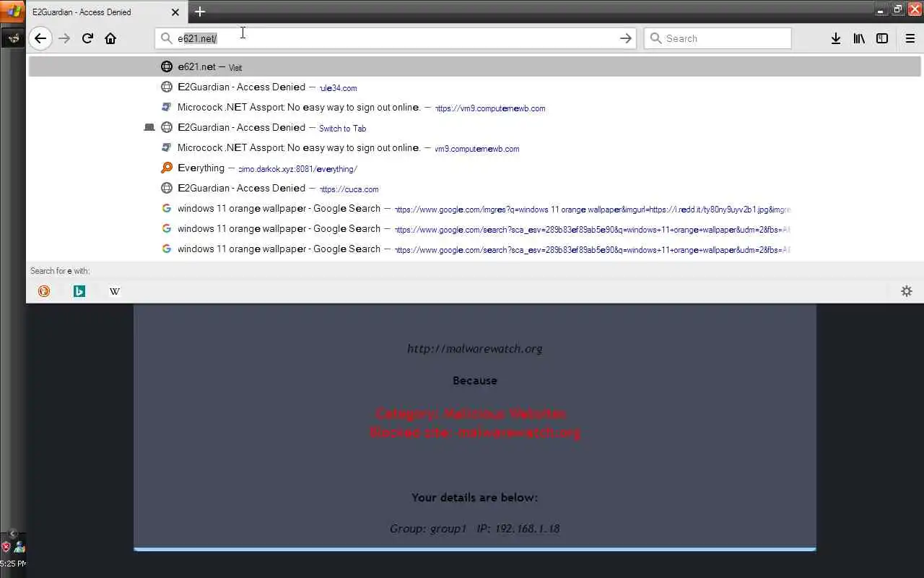This screenshot has height=578, width=924.
Task: Click the red shield tray icon
Action: click(x=6, y=547)
